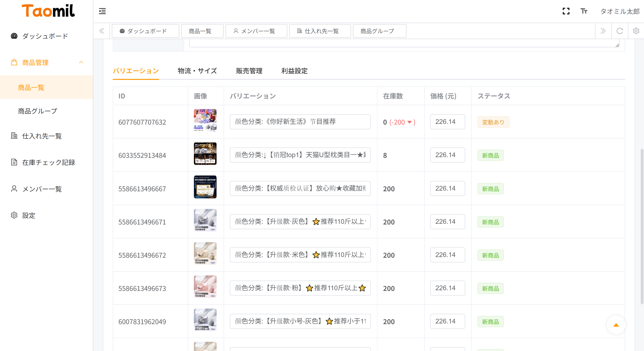Go to メンバー一覧 in the sidebar
This screenshot has width=644, height=351.
coord(46,189)
